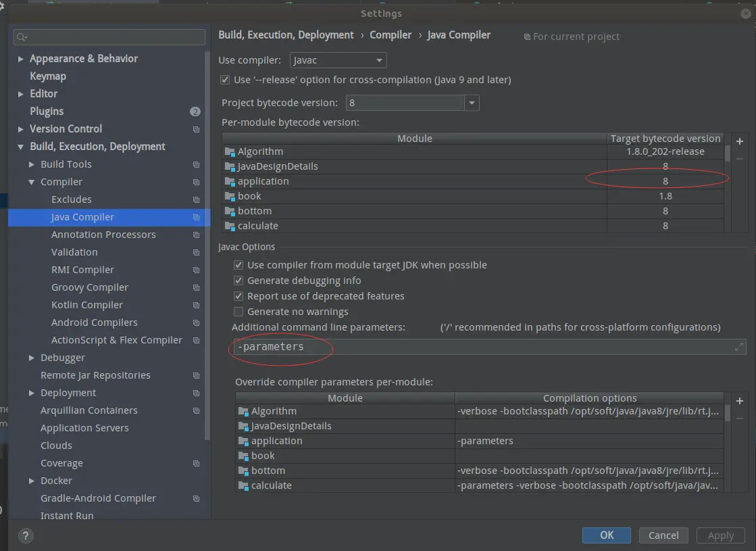Viewport: 756px width, 551px height.
Task: Click the Module column header in bytecode table
Action: (414, 139)
